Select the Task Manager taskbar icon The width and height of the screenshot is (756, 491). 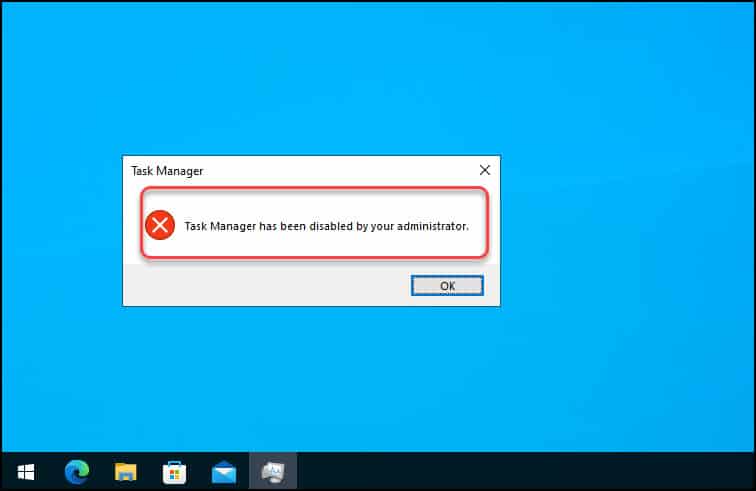[x=273, y=472]
